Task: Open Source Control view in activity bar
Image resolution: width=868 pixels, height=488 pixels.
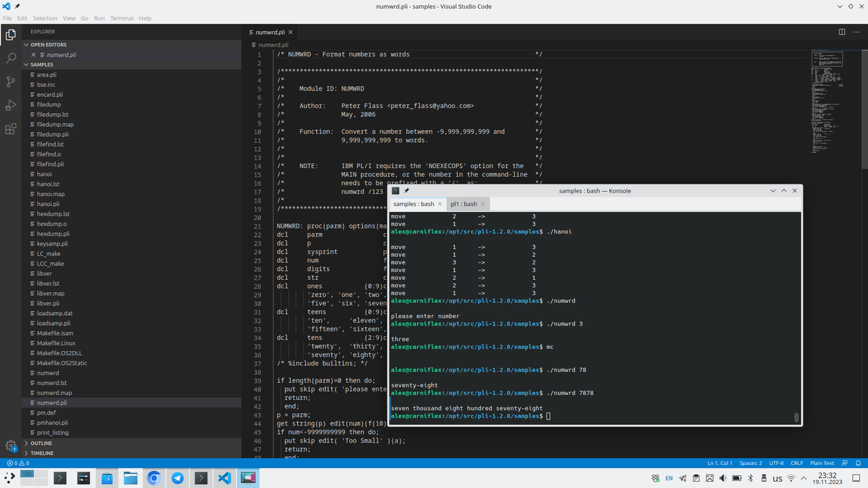Action: coord(10,82)
